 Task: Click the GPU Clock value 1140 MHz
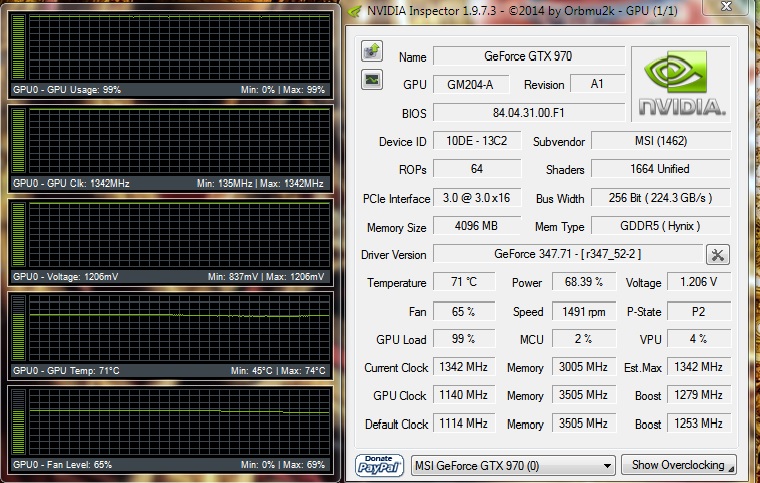(464, 395)
